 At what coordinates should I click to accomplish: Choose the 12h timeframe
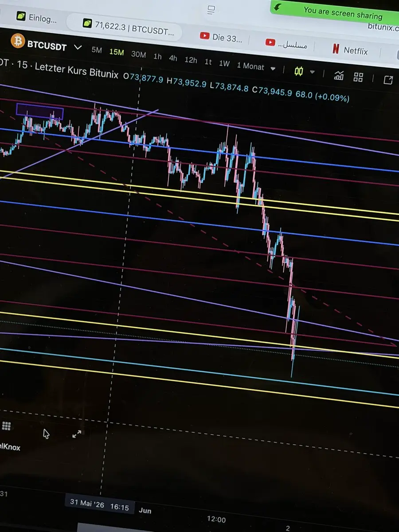[191, 60]
